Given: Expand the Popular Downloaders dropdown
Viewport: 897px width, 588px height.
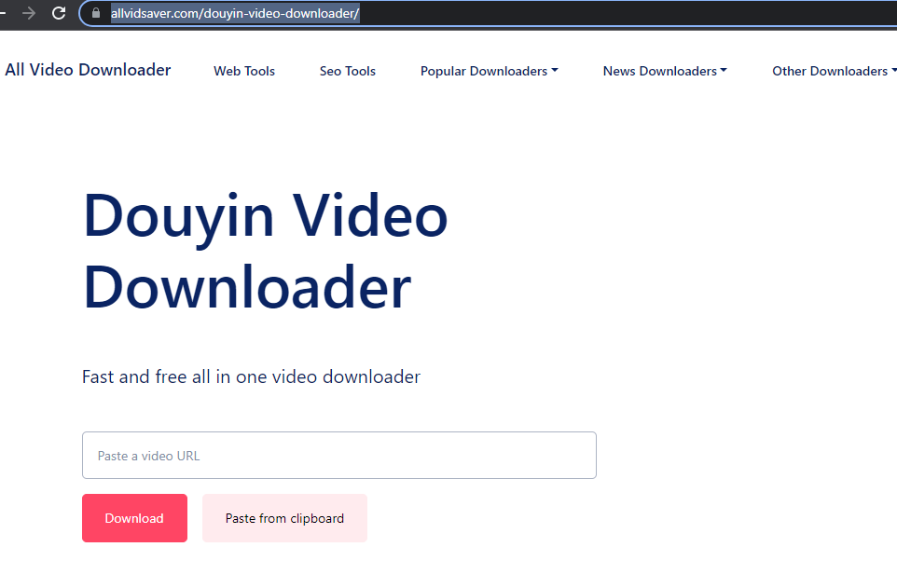Looking at the screenshot, I should click(x=490, y=71).
